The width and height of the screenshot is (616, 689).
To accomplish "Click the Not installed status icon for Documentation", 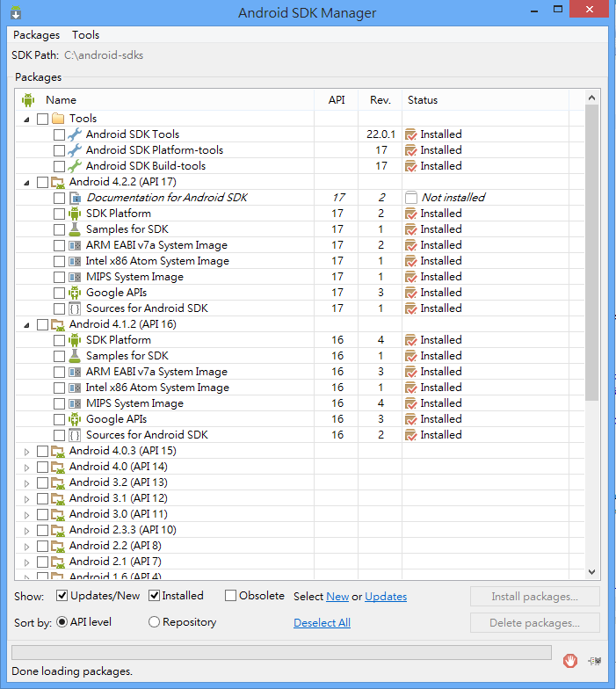I will 411,198.
